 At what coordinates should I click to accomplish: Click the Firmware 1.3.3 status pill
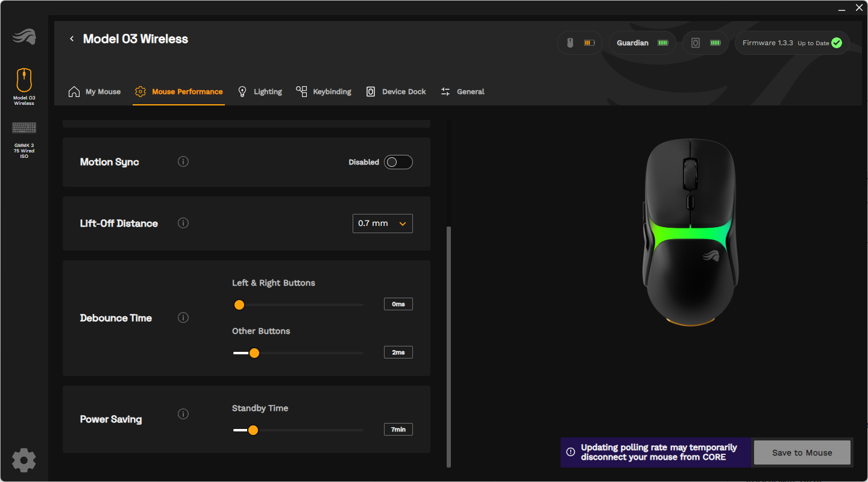pyautogui.click(x=792, y=43)
